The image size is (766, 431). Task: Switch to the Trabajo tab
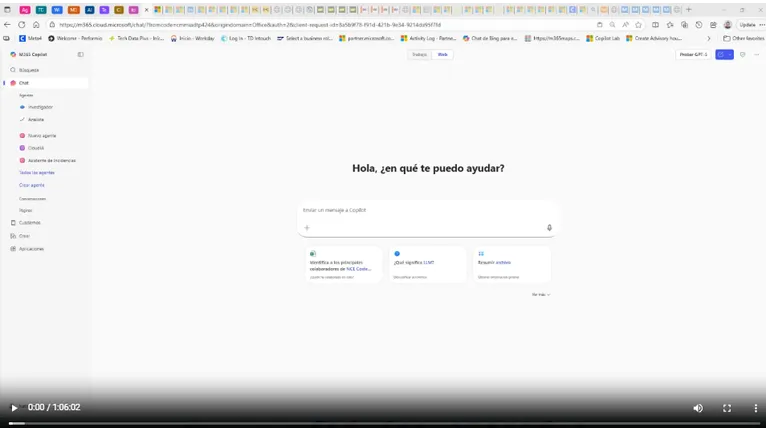[x=419, y=55]
